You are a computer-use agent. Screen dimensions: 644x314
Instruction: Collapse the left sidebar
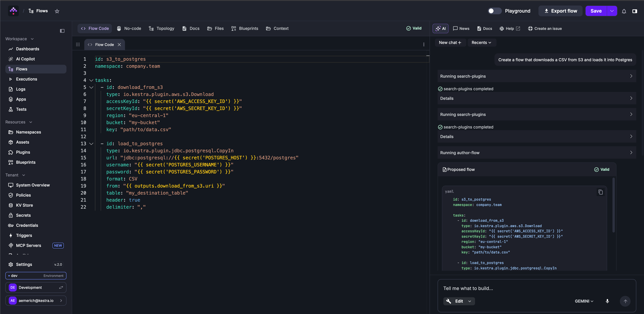click(x=62, y=31)
